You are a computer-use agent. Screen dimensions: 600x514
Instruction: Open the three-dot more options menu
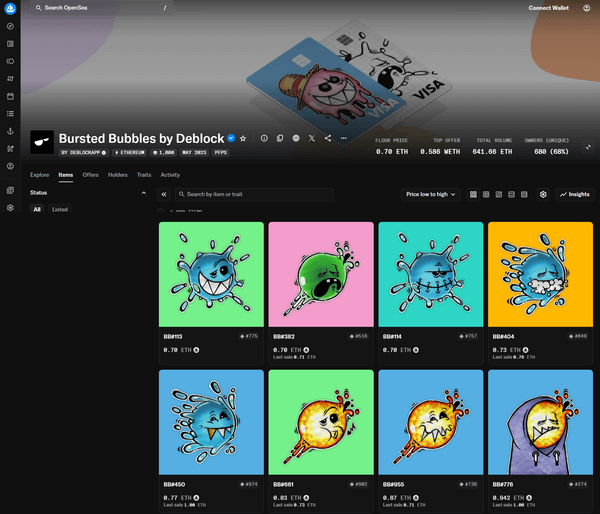[x=344, y=138]
